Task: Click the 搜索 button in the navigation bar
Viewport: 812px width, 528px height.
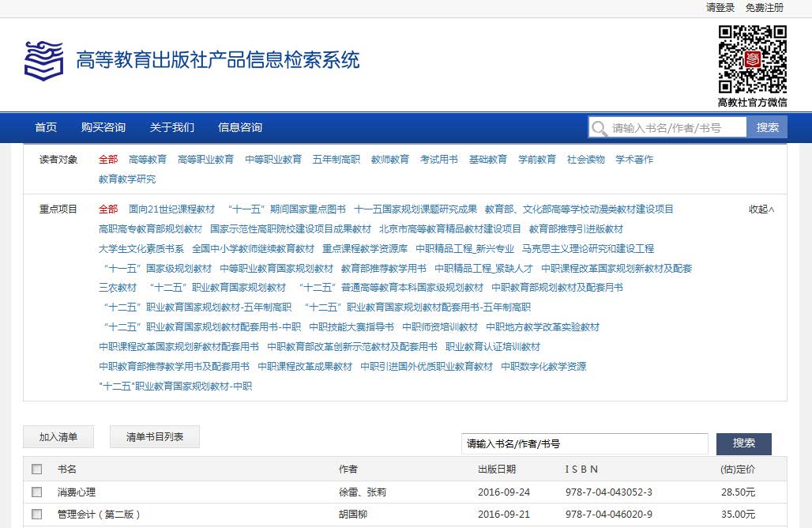Action: point(767,127)
